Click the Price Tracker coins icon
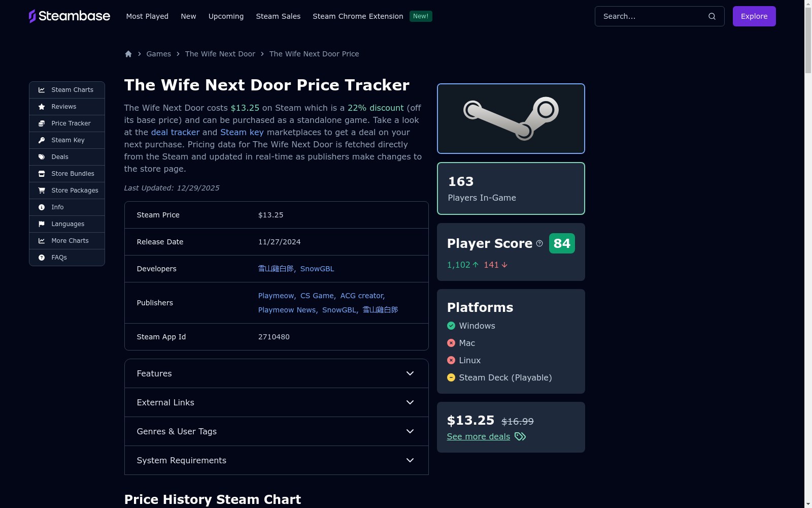 42,123
